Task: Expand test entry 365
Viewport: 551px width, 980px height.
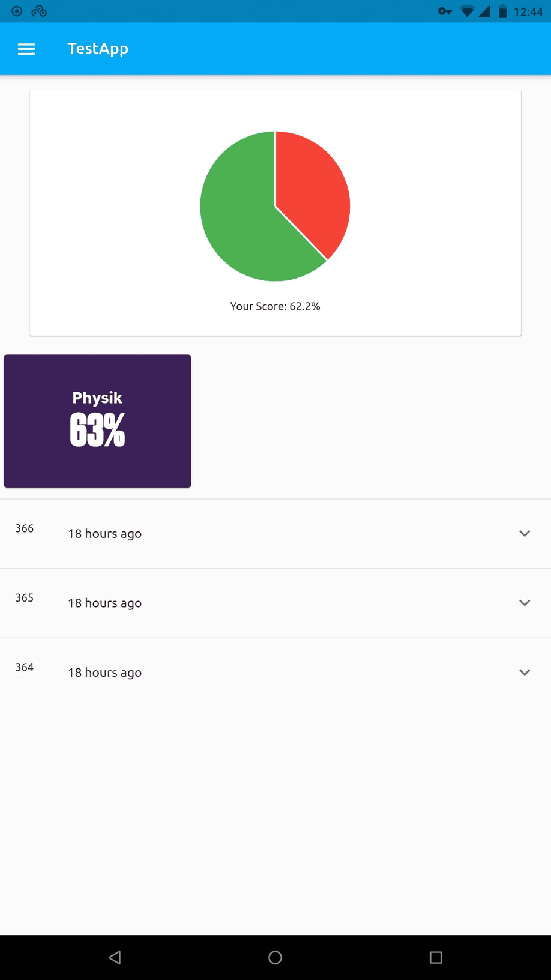Action: click(x=525, y=603)
